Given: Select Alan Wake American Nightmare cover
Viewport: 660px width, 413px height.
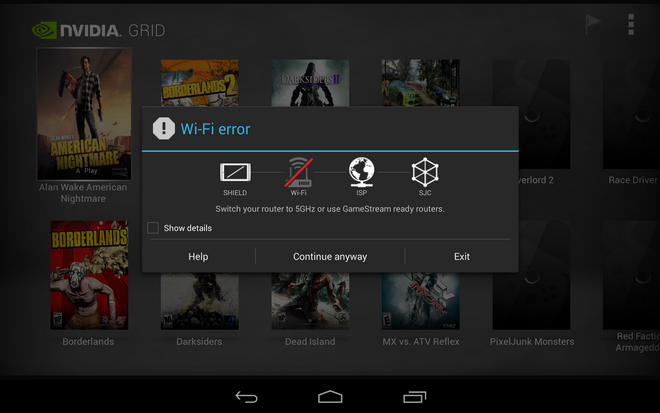Looking at the screenshot, I should [x=84, y=114].
